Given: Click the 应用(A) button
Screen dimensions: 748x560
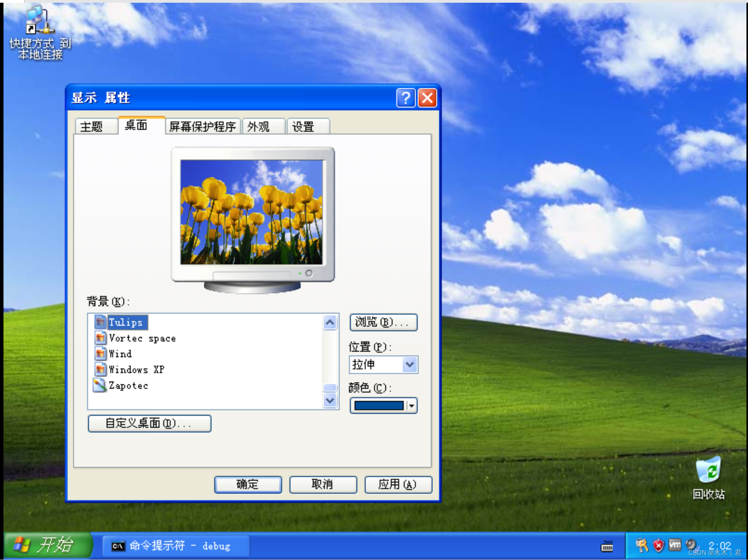Looking at the screenshot, I should 398,485.
